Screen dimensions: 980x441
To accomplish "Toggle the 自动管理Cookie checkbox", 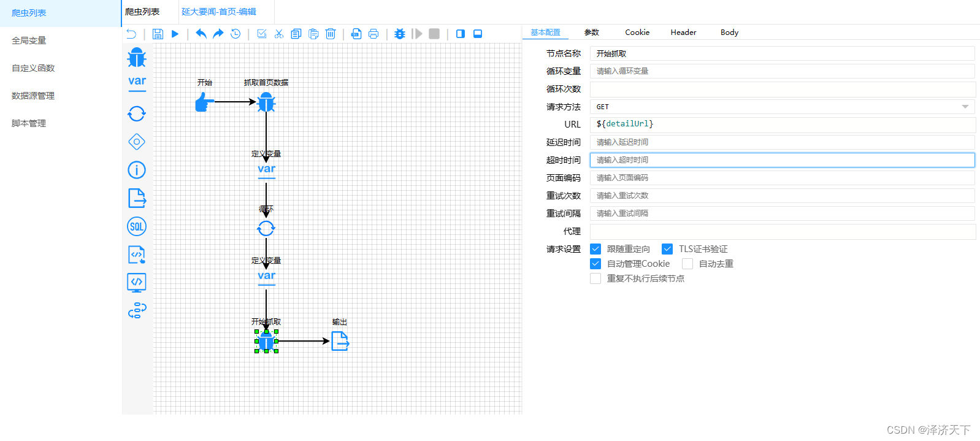I will pos(595,264).
